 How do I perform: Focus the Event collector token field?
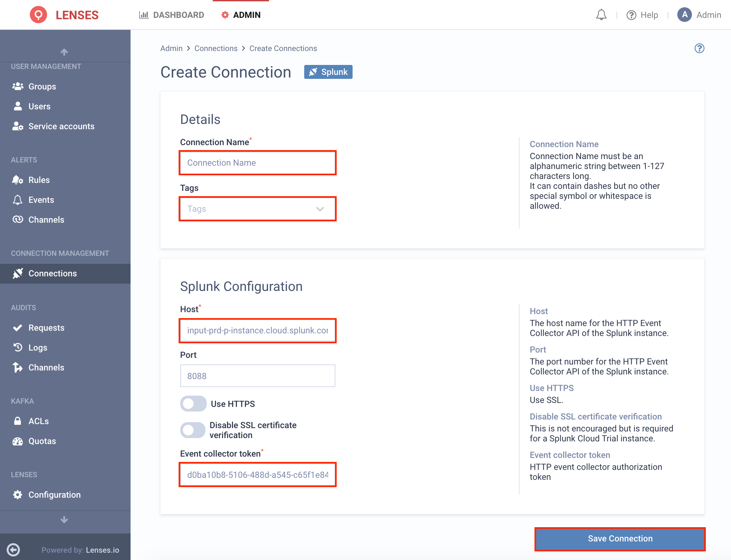[258, 475]
